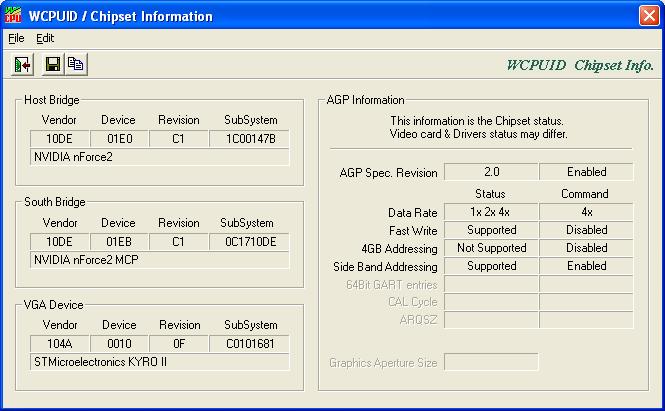Click the Side Band Addressing Enabled field
Image resolution: width=665 pixels, height=411 pixels.
pos(586,267)
